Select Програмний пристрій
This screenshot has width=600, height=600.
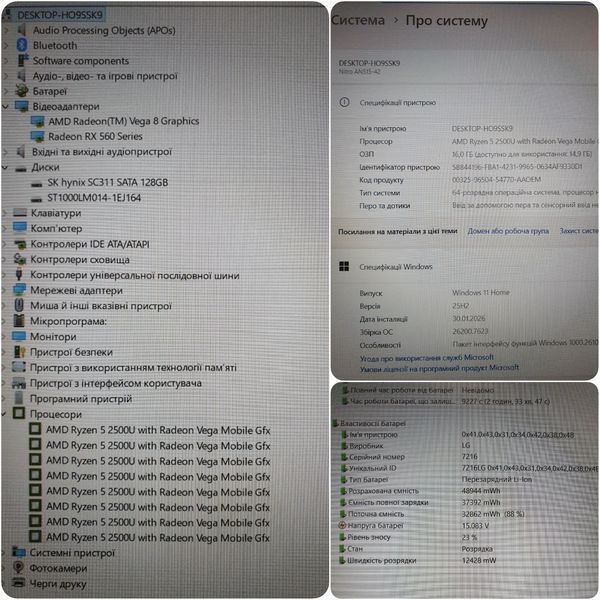tap(81, 399)
